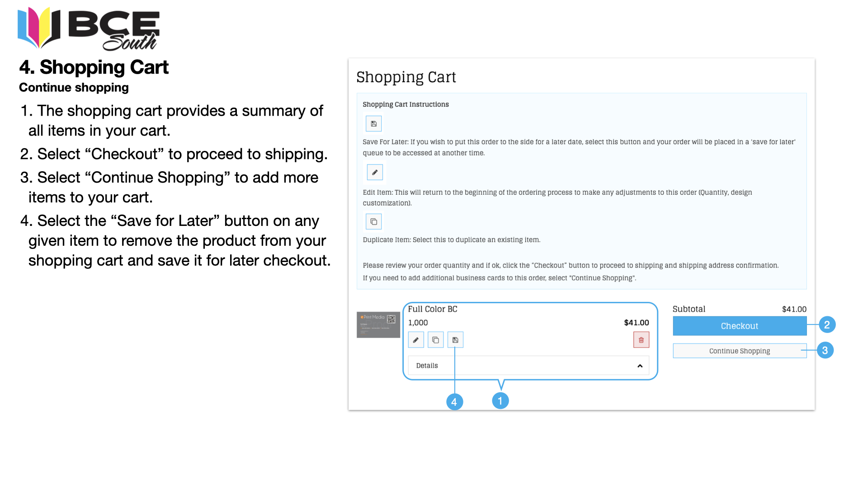This screenshot has width=868, height=488.
Task: Duplicate the Full Color BC cart item
Action: 435,340
